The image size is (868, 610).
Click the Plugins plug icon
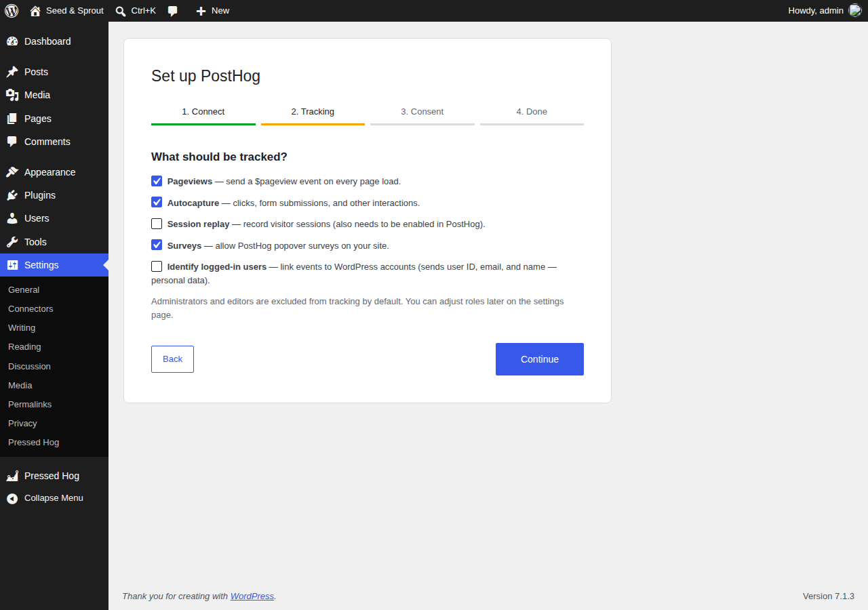point(12,195)
